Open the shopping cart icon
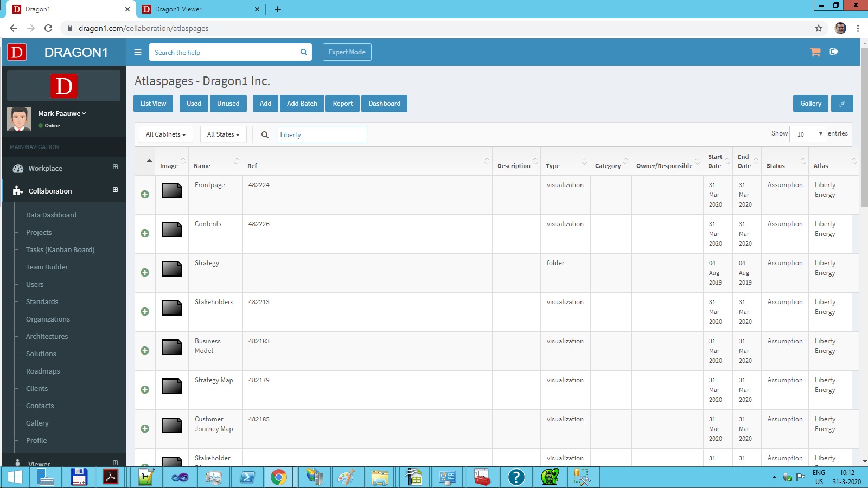 tap(815, 52)
